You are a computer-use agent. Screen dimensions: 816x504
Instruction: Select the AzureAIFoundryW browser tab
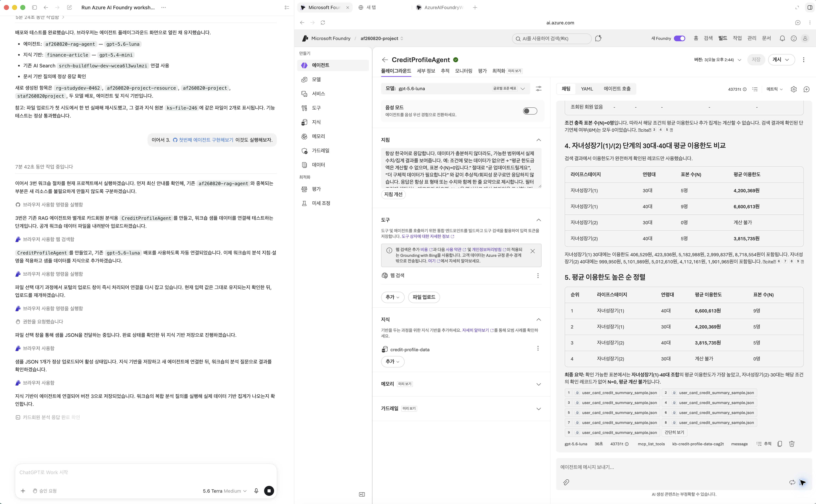coord(440,7)
